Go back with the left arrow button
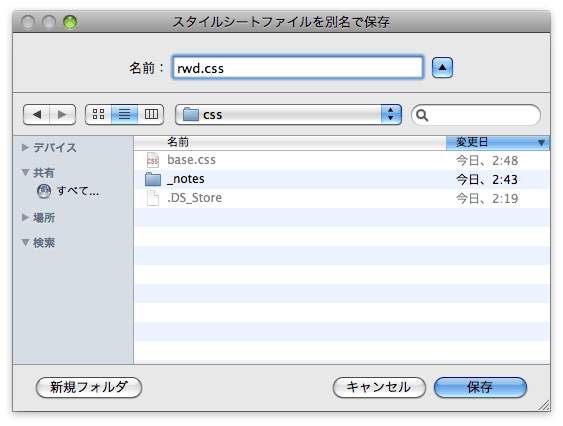Image resolution: width=563 pixels, height=426 pixels. [x=36, y=115]
